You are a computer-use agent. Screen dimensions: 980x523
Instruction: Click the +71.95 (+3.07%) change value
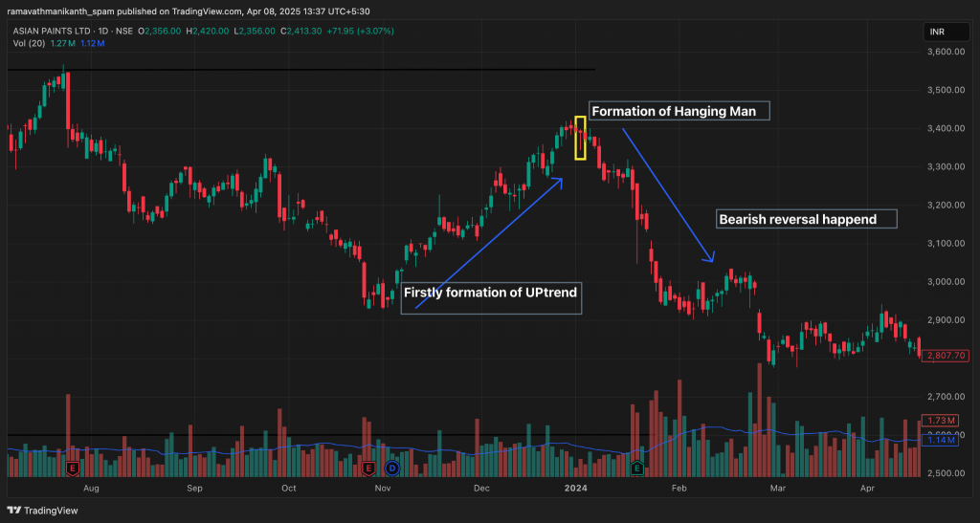click(x=360, y=31)
